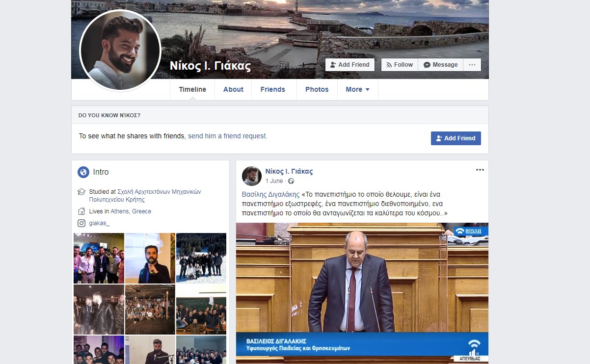Click the Instagram icon in Intro
The height and width of the screenshot is (364, 590).
pyautogui.click(x=81, y=223)
